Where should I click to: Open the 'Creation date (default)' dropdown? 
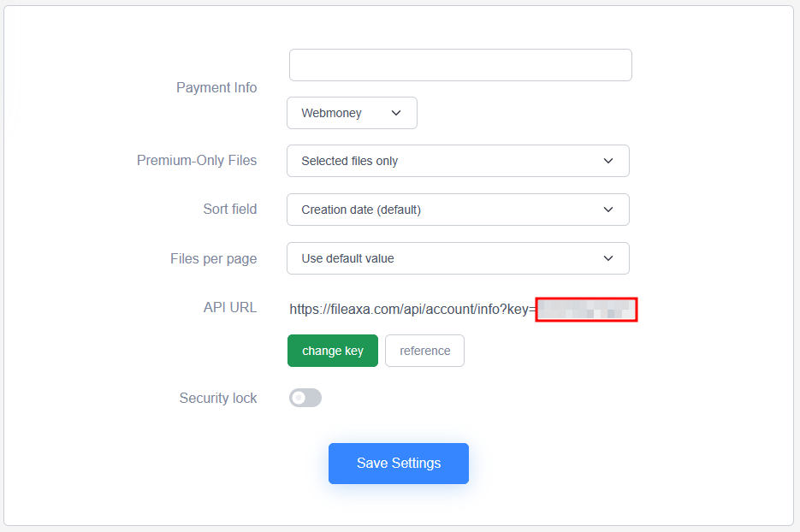(458, 210)
